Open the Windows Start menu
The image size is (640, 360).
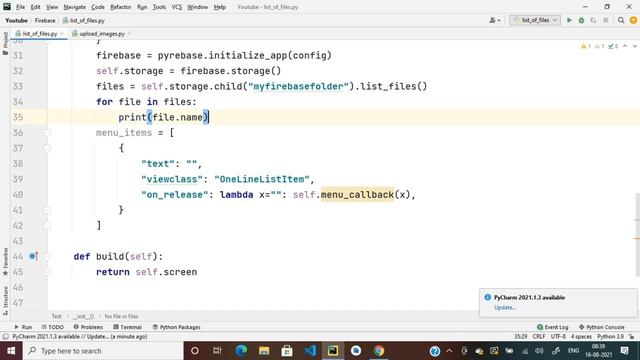point(11,351)
